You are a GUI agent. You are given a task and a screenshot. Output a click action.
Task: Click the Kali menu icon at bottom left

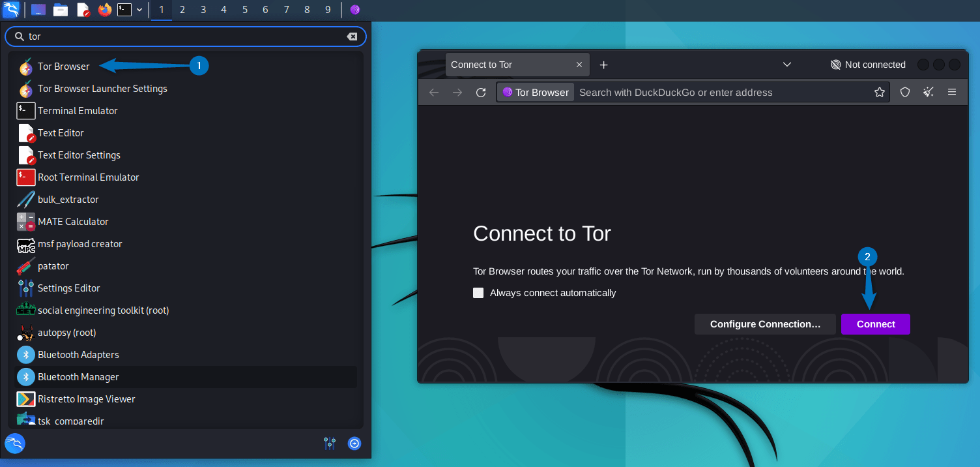[14, 443]
